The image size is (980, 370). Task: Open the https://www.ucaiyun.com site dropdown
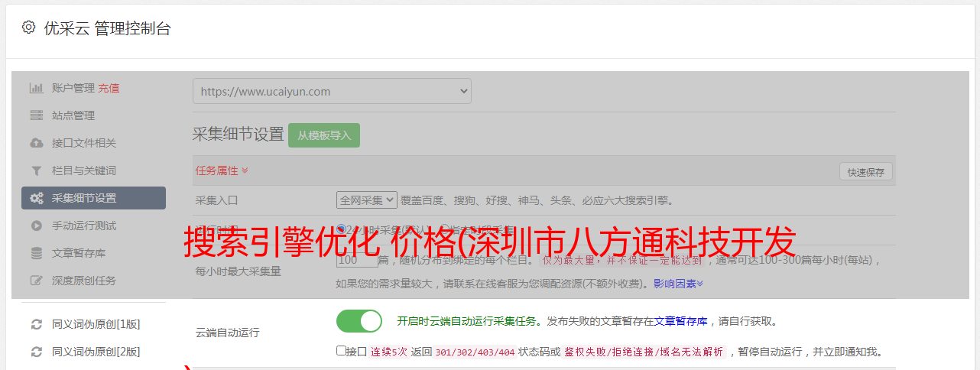click(332, 91)
